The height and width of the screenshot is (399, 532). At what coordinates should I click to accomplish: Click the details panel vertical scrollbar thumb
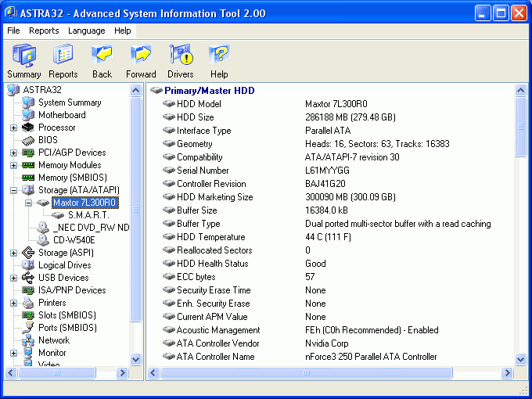coord(520,127)
